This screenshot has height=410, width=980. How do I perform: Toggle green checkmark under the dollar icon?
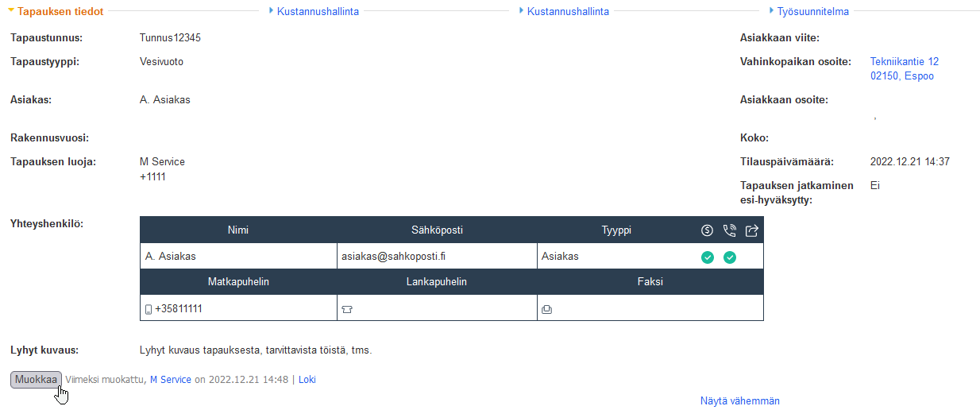707,257
